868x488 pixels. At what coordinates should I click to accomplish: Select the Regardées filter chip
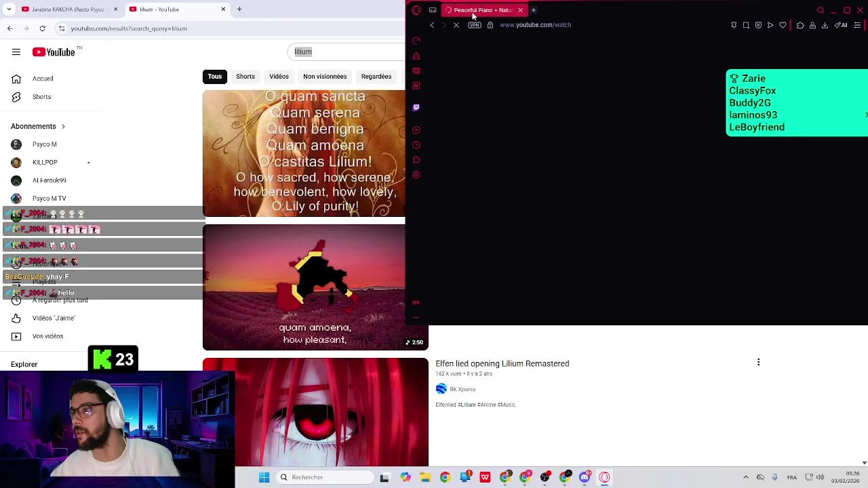point(376,77)
